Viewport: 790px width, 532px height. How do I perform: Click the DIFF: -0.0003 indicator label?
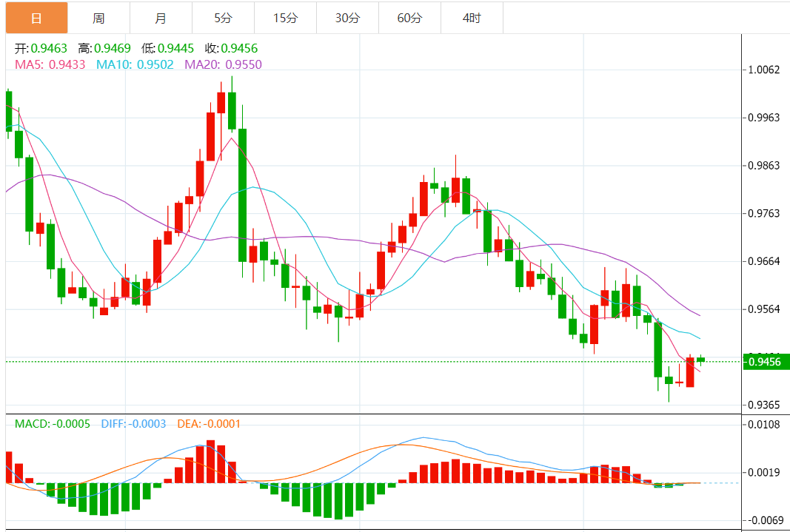[x=133, y=424]
